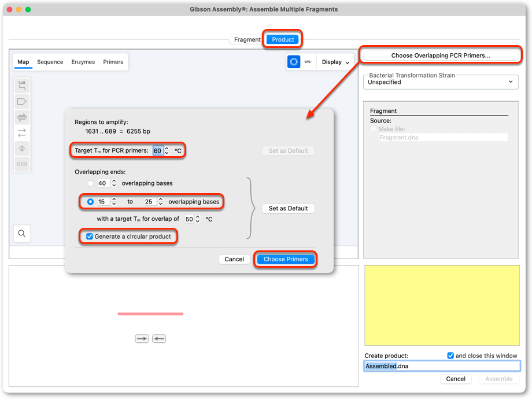Click Cancel in the primer dialog
532x399 pixels.
tap(234, 259)
